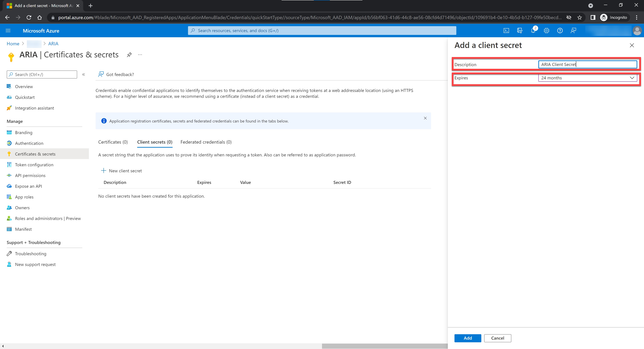
Task: Switch to the Certificates (0) tab
Action: click(x=113, y=142)
